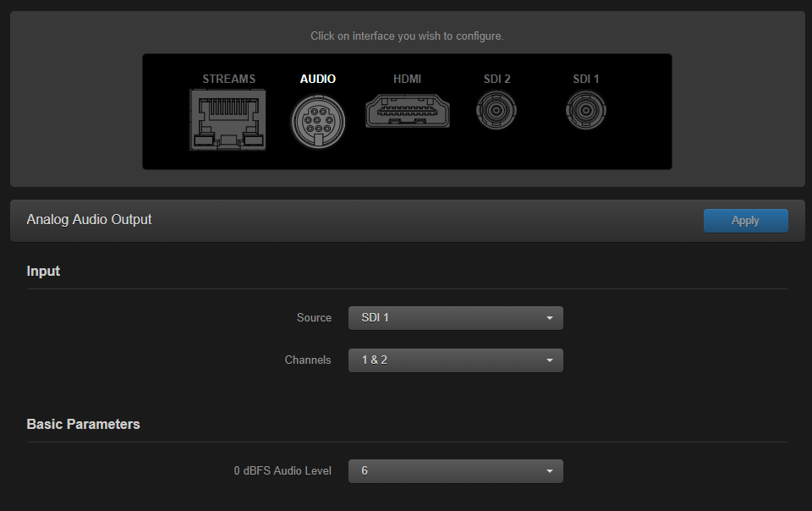The height and width of the screenshot is (511, 812).
Task: Click the Input section heading
Action: (x=43, y=271)
